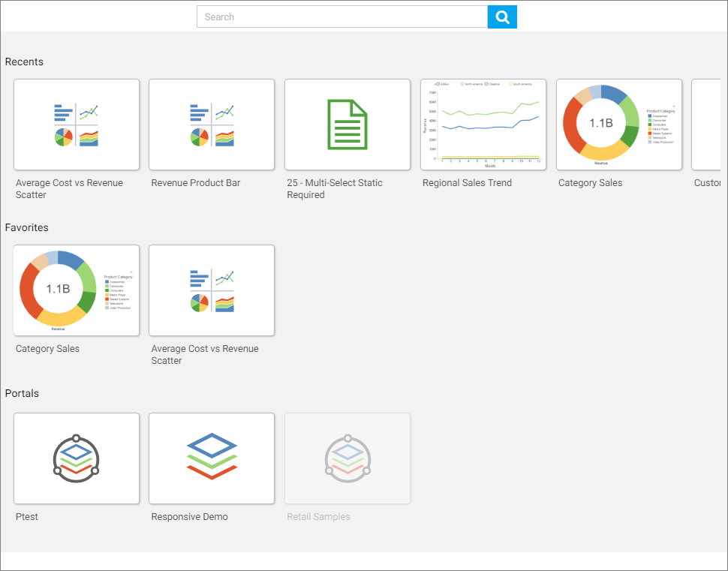Click the Category Sales label under Favorites
The height and width of the screenshot is (571, 728).
47,349
